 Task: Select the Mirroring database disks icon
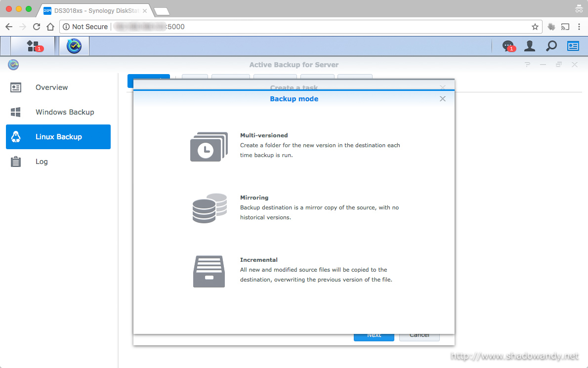click(210, 208)
